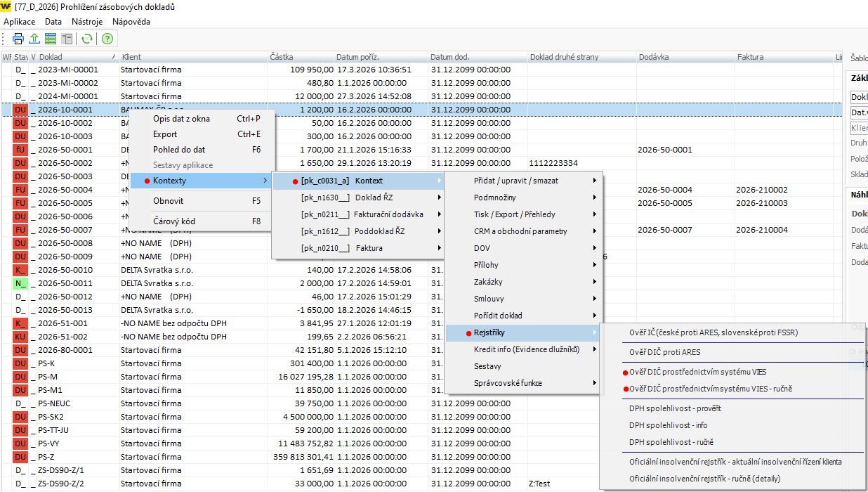The image size is (868, 492).
Task: Expand the Kredit info (Evidence dlužníků) submenu
Action: pyautogui.click(x=526, y=349)
